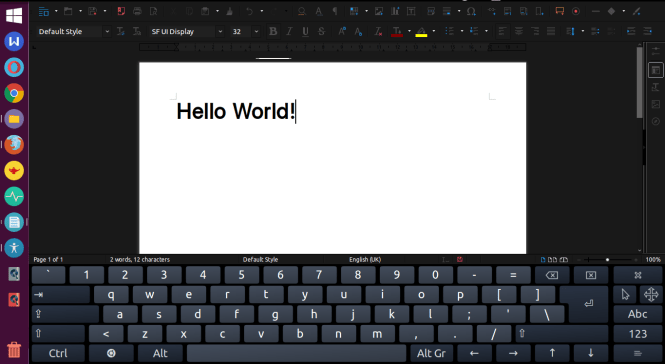Screen dimensions: 665x364
Task: Clear Direct Formatting icon
Action: coord(378,31)
